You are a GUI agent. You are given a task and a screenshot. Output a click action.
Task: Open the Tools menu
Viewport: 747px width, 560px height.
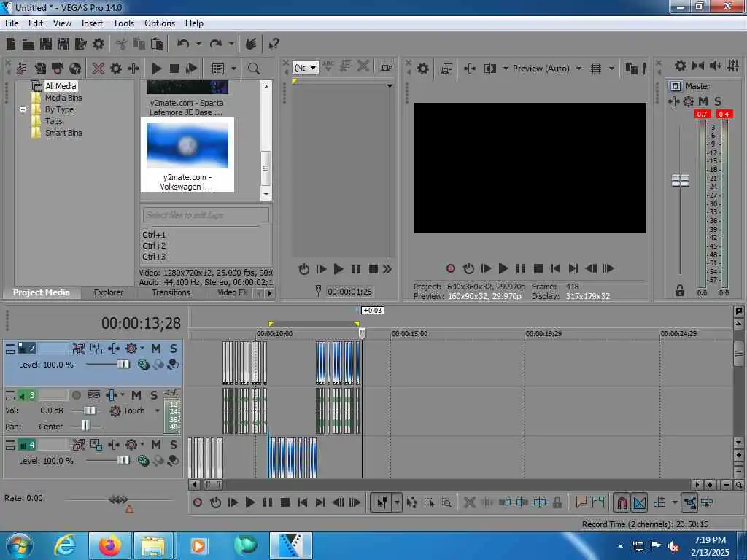click(123, 23)
